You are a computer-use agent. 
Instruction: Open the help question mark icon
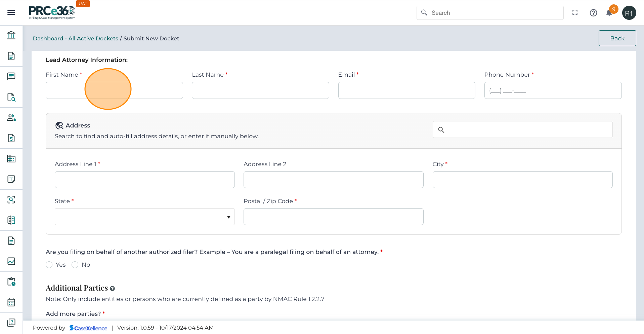click(593, 13)
